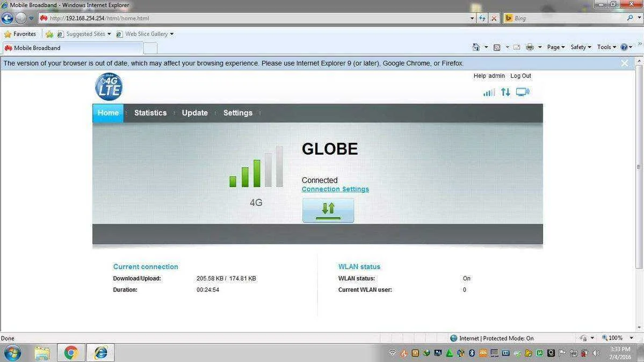
Task: Toggle the connect/disconnect data button
Action: [x=328, y=211]
